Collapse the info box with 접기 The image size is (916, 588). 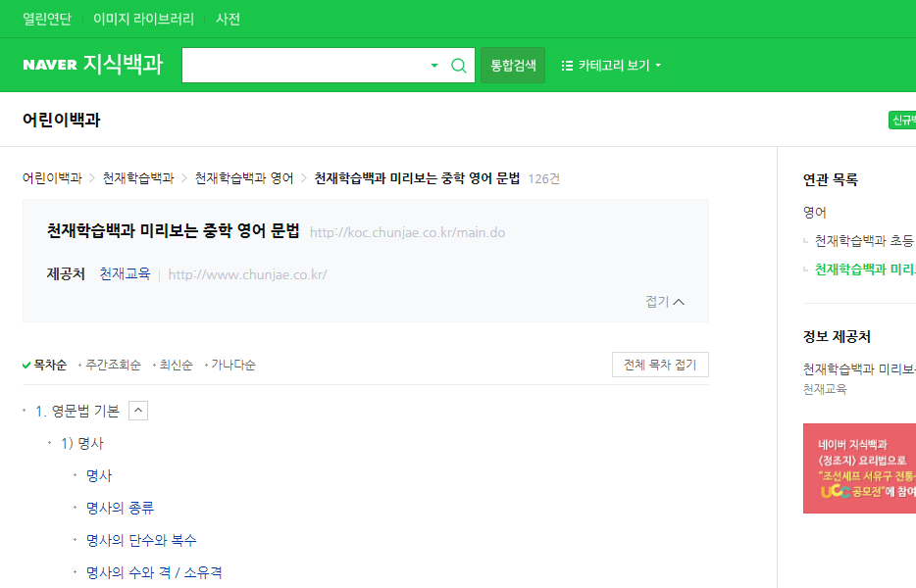[x=665, y=301]
